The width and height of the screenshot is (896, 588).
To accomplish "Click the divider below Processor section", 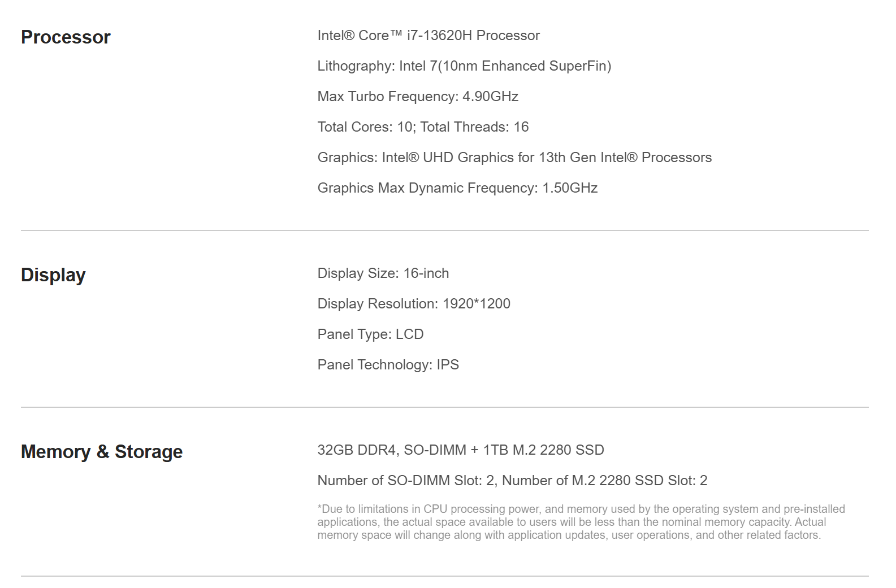I will click(445, 230).
